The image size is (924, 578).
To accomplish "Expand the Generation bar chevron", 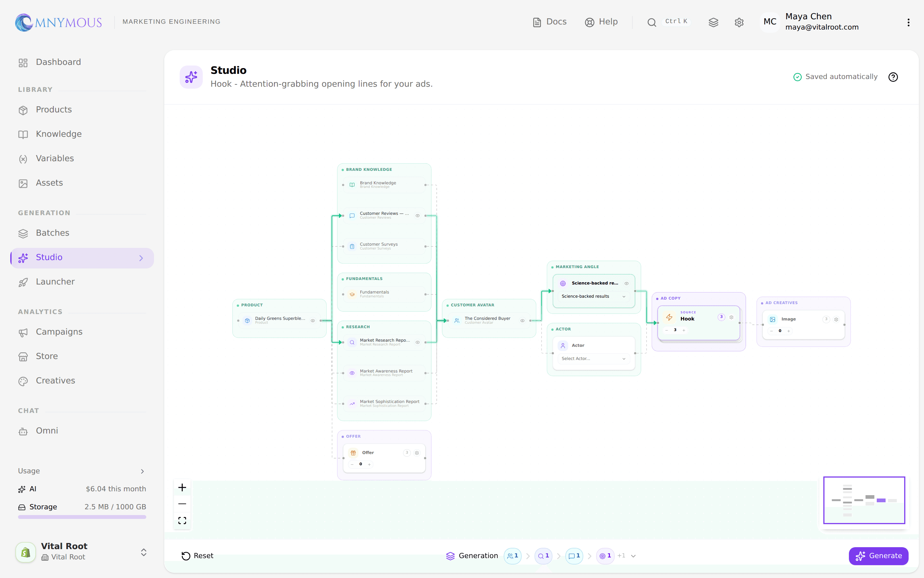I will coord(633,556).
